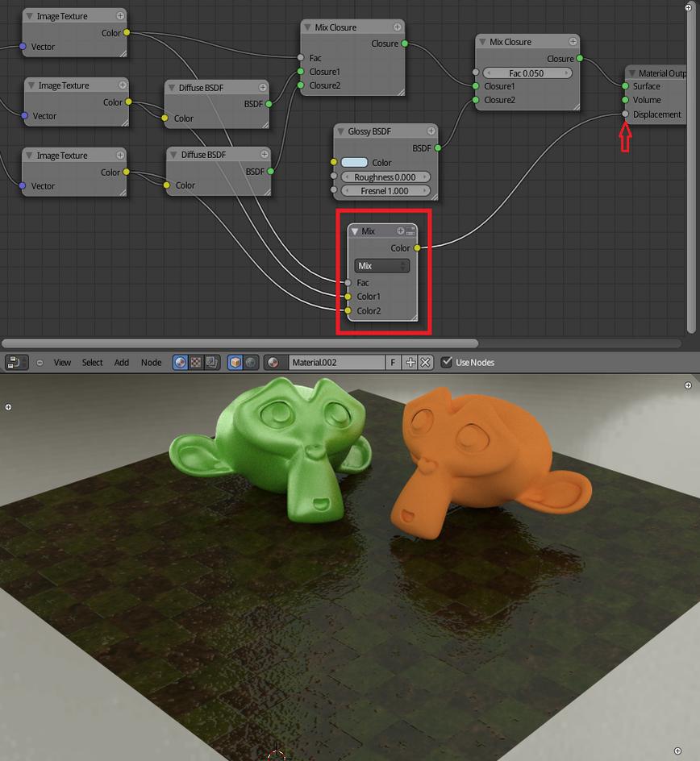Image resolution: width=700 pixels, height=761 pixels.
Task: Click the Surface input socket on Material Output
Action: tap(625, 86)
